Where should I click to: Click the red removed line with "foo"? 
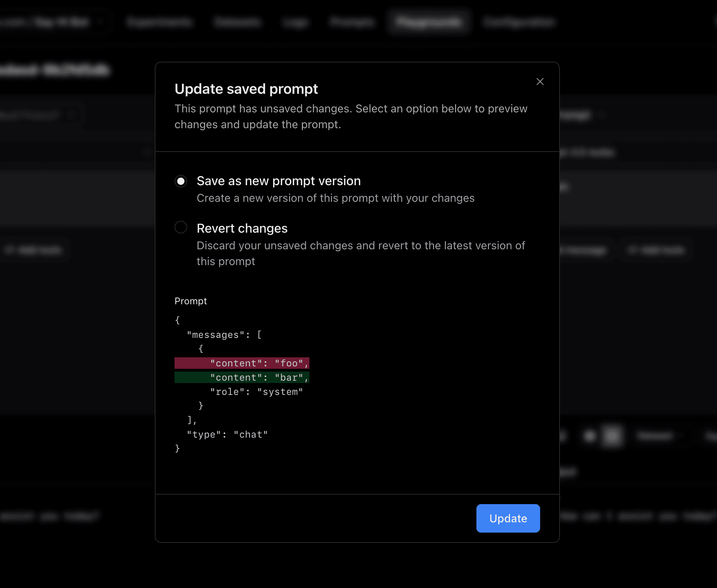242,363
